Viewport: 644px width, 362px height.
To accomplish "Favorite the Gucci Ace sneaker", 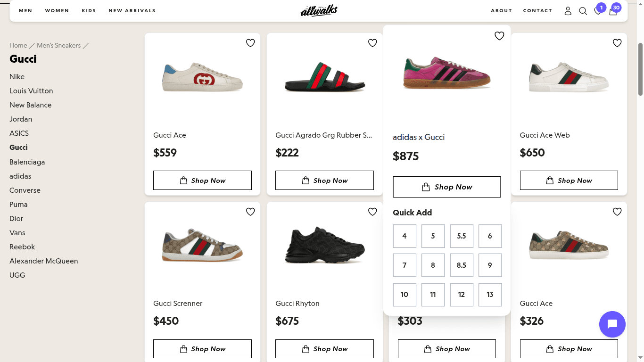I will coord(250,43).
